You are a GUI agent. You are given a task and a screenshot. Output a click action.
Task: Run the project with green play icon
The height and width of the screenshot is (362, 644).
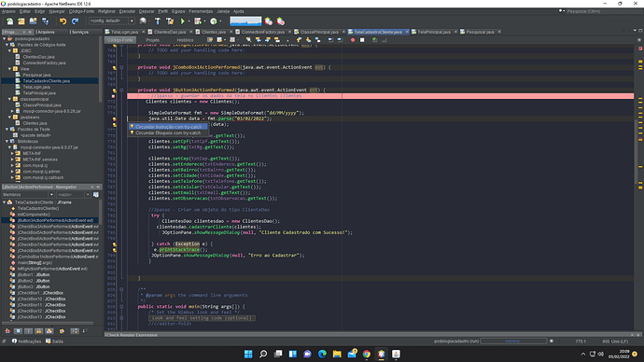(183, 21)
